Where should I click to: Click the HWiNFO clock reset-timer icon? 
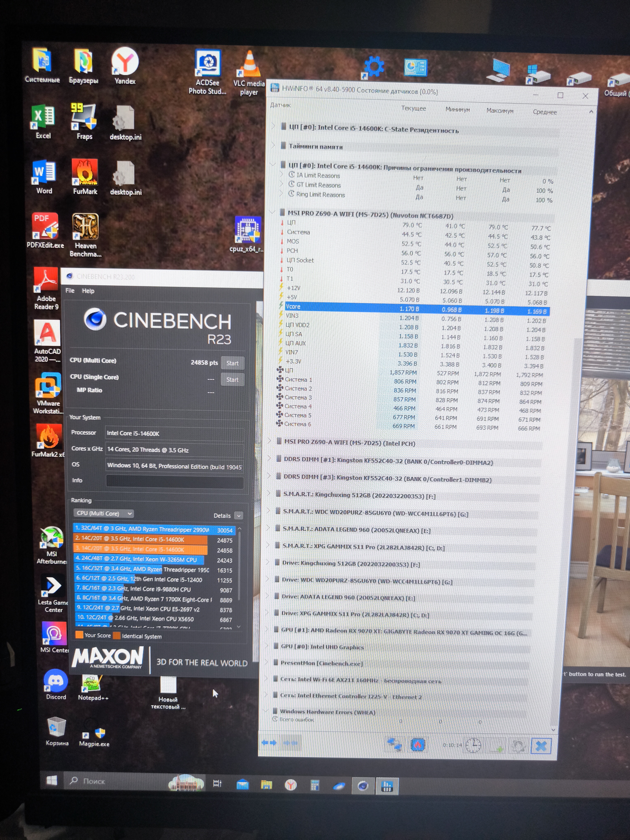click(474, 745)
